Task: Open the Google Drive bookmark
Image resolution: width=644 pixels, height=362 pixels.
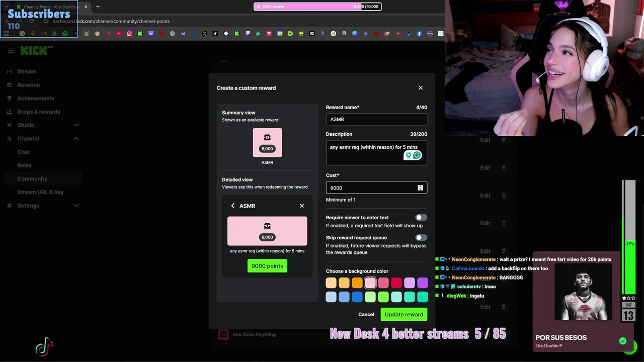Action: coord(54,34)
